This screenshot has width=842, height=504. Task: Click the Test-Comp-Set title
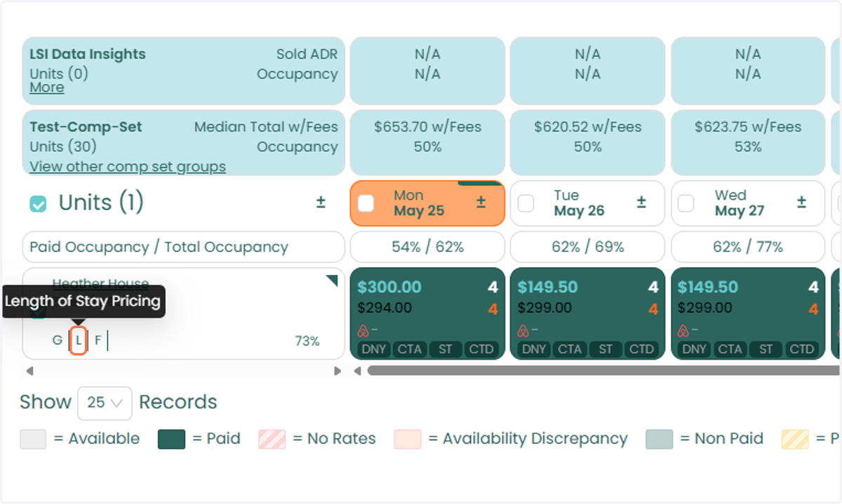point(86,128)
